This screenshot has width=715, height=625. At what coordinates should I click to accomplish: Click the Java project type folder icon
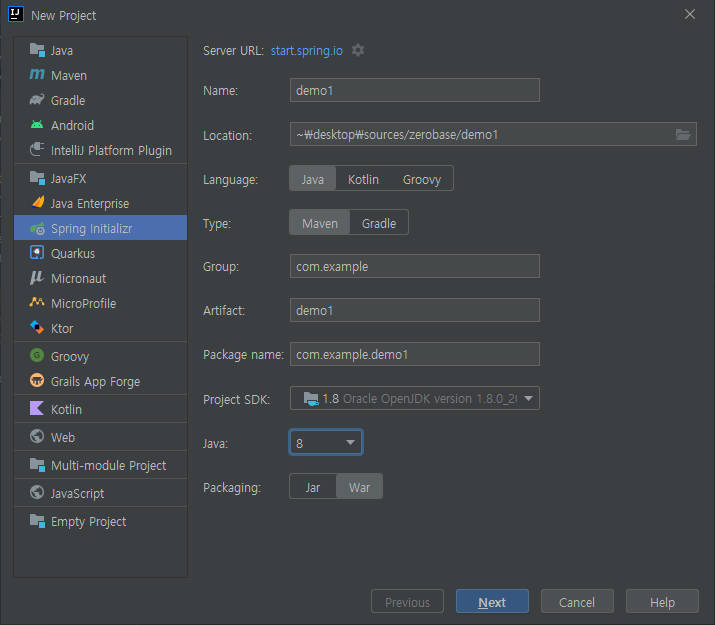[x=37, y=50]
